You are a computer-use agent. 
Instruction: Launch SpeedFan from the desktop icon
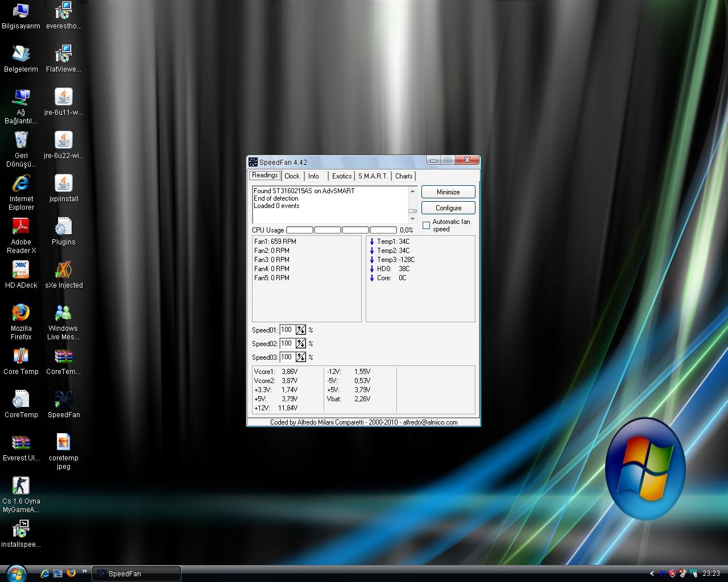[x=64, y=405]
